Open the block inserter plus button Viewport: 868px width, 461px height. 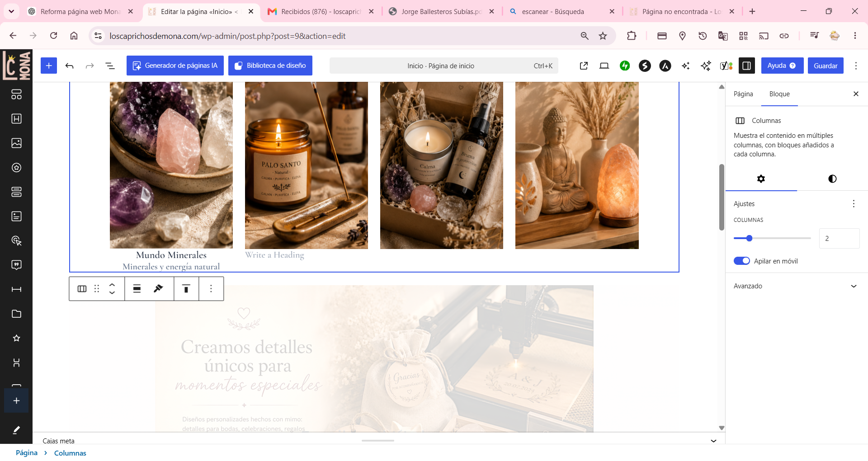(x=49, y=66)
